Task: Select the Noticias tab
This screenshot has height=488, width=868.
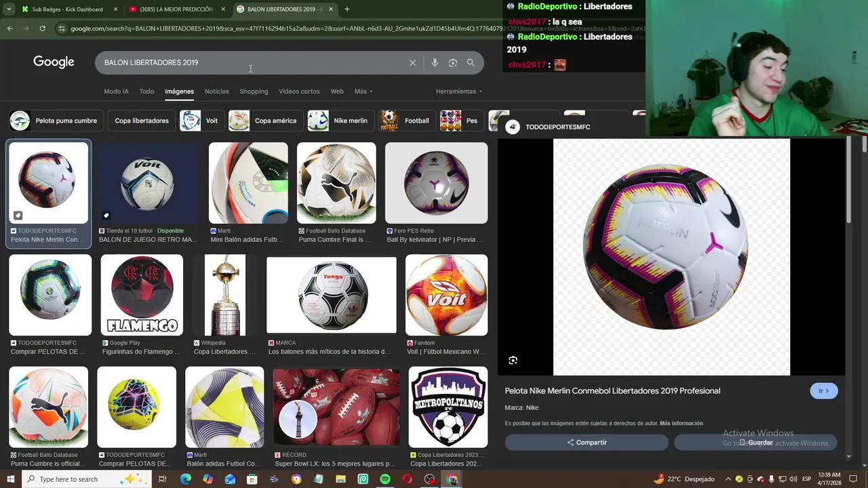Action: click(x=217, y=91)
